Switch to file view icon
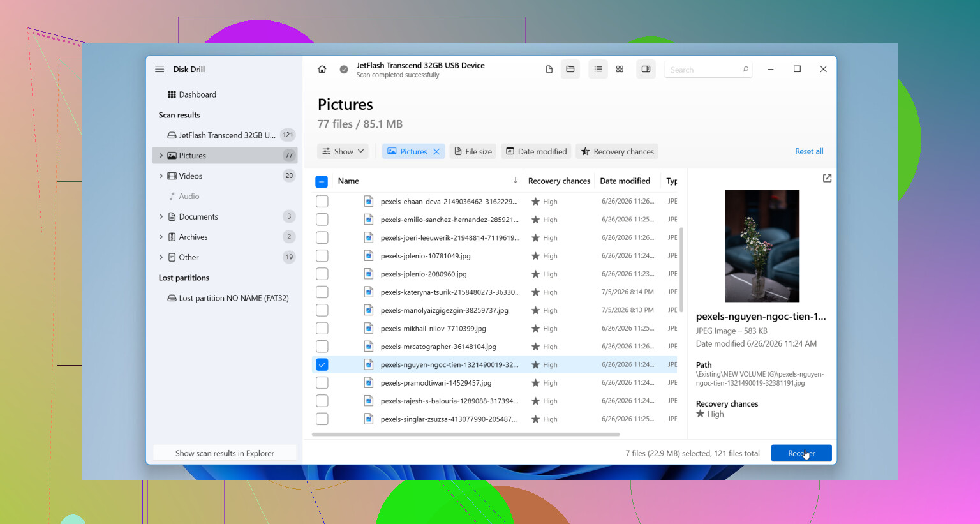This screenshot has height=524, width=980. pyautogui.click(x=549, y=69)
